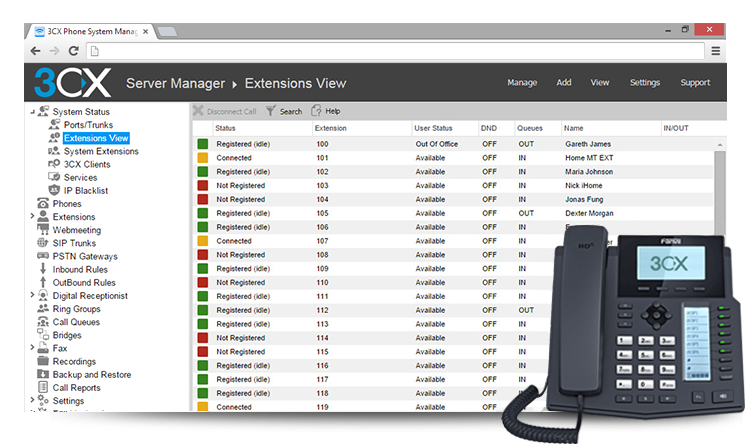
Task: Open the Manage menu
Action: 522,82
